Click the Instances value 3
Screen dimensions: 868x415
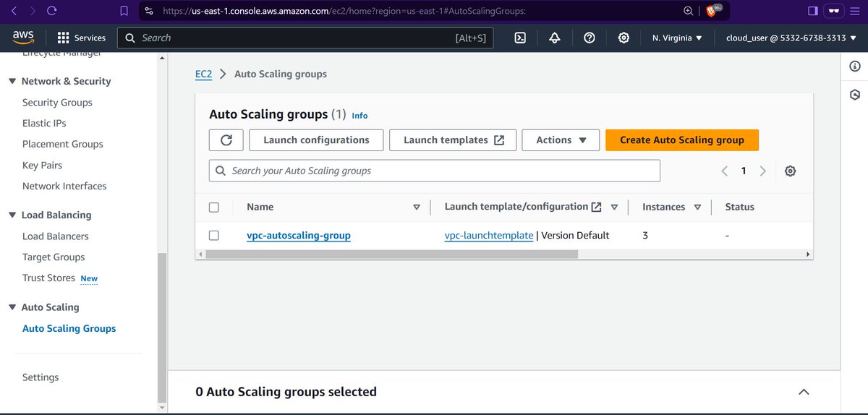(x=645, y=236)
